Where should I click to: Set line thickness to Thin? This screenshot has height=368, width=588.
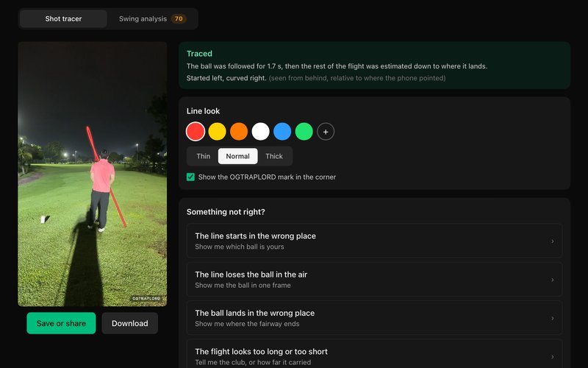[x=204, y=156]
